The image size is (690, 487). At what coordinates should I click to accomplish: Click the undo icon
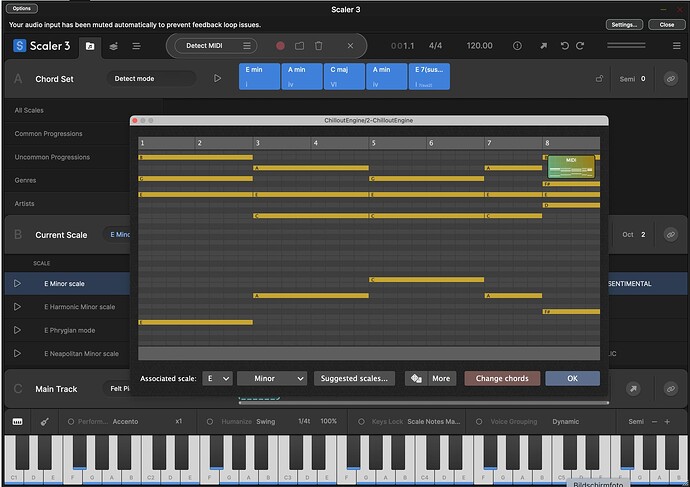[x=565, y=46]
